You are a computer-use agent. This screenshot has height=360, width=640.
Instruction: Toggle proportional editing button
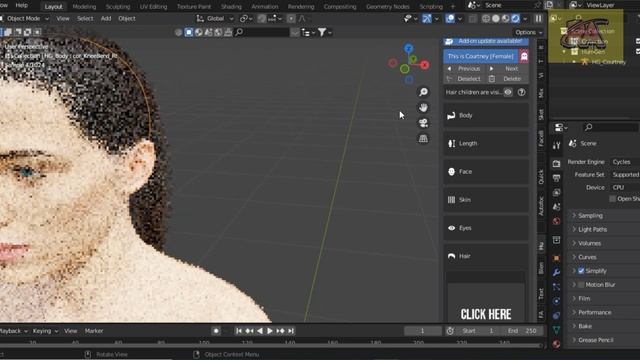click(x=291, y=18)
